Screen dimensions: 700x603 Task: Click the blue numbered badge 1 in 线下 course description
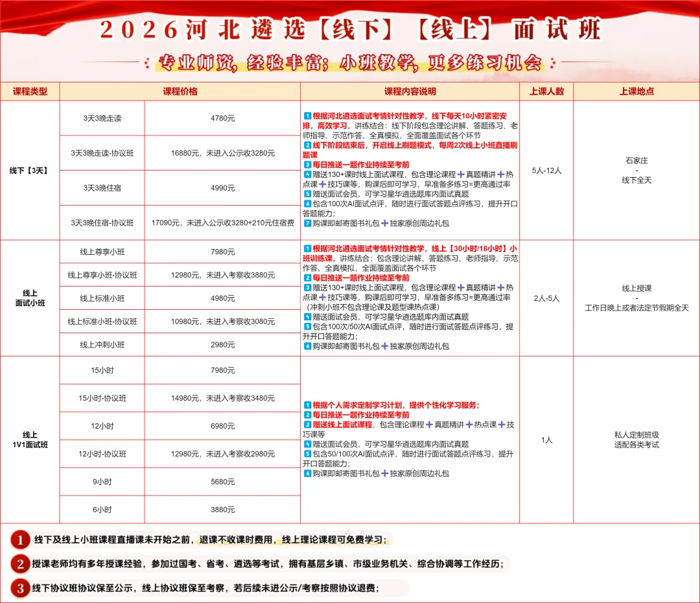(x=307, y=116)
